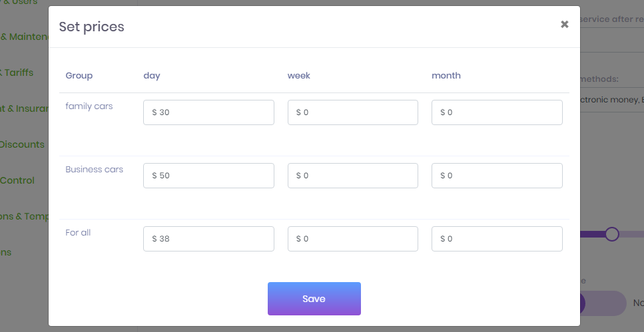Click the week column header

(x=299, y=76)
